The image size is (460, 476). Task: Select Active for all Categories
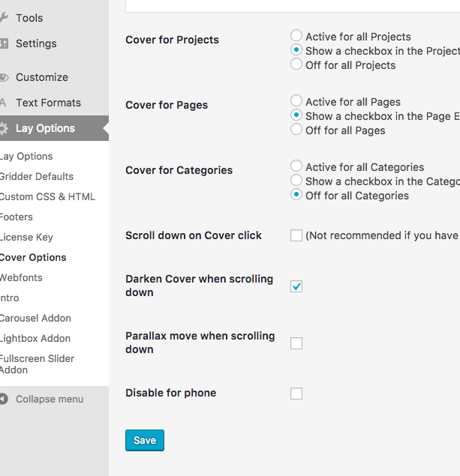point(296,166)
